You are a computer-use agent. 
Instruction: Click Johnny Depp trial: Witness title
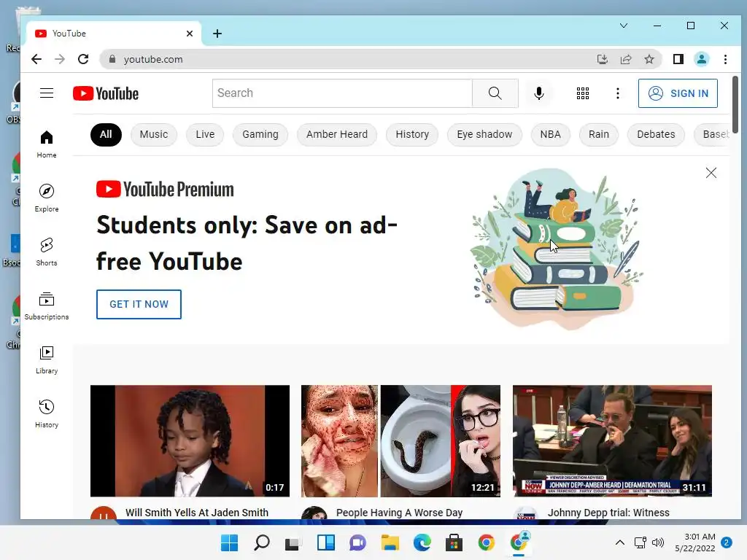pos(608,513)
